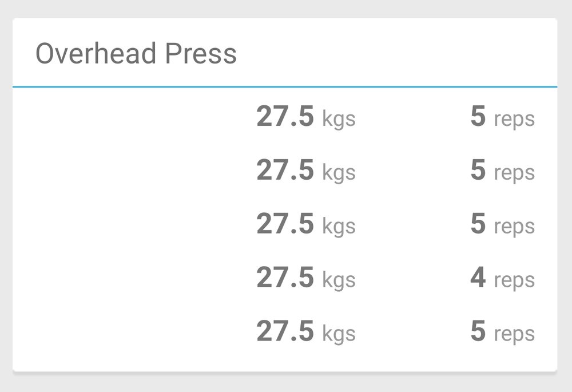This screenshot has width=572, height=392.
Task: Tap the 5 rep count of third set
Action: [478, 224]
